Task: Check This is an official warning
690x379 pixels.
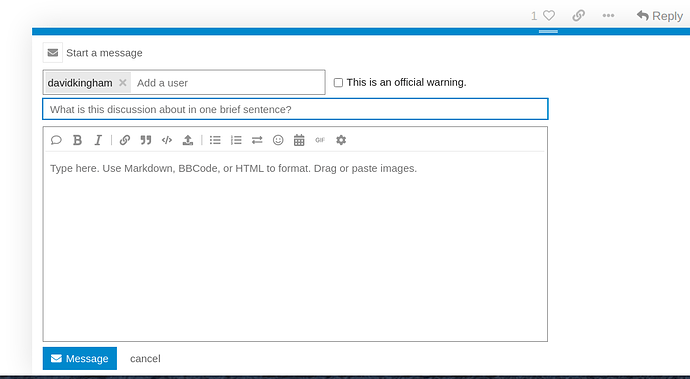Action: click(x=338, y=82)
